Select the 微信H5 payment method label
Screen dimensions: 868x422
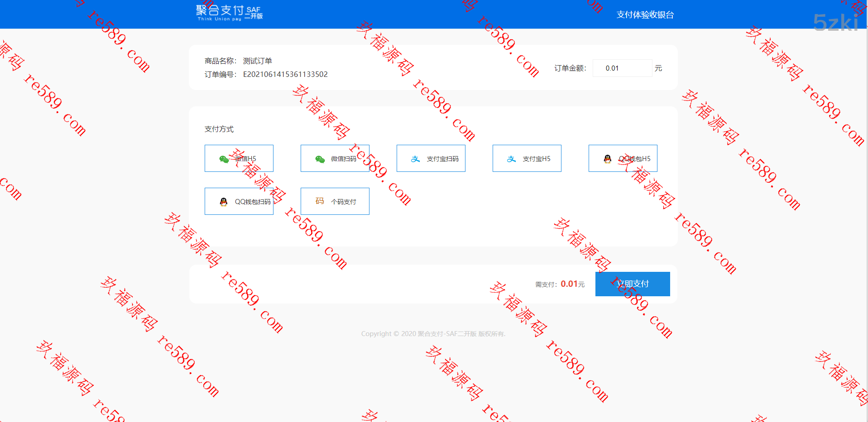(x=246, y=159)
